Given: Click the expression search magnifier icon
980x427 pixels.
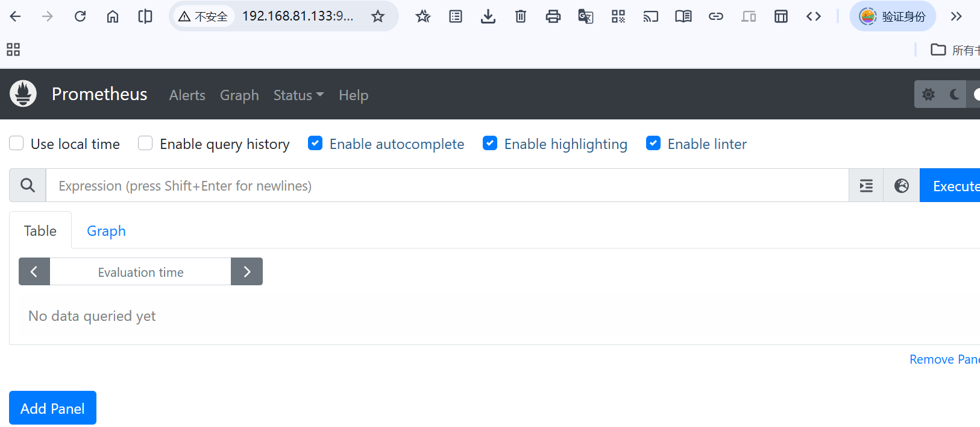Looking at the screenshot, I should coord(28,185).
